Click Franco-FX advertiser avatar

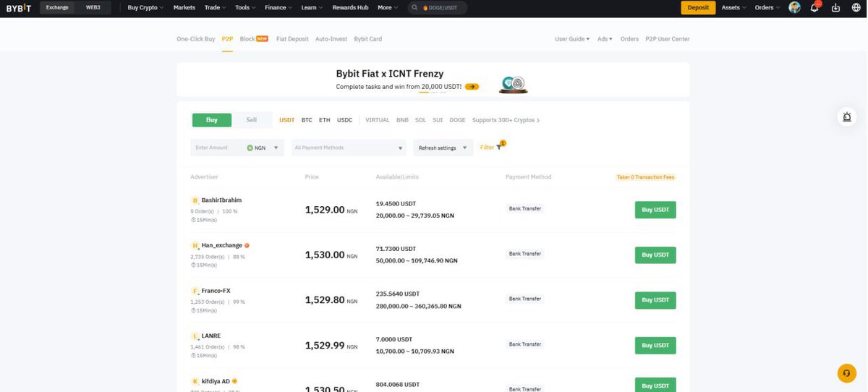(195, 291)
